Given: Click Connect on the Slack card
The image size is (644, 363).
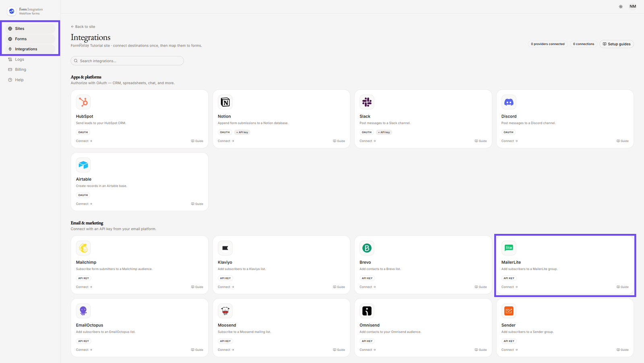Looking at the screenshot, I should pos(367,141).
